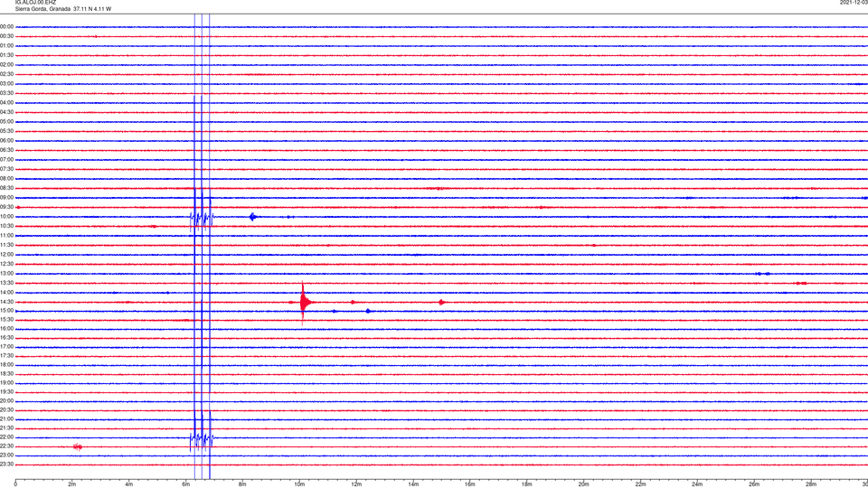Click the 02:00 trace time label
Image resolution: width=868 pixels, height=488 pixels.
[6, 65]
